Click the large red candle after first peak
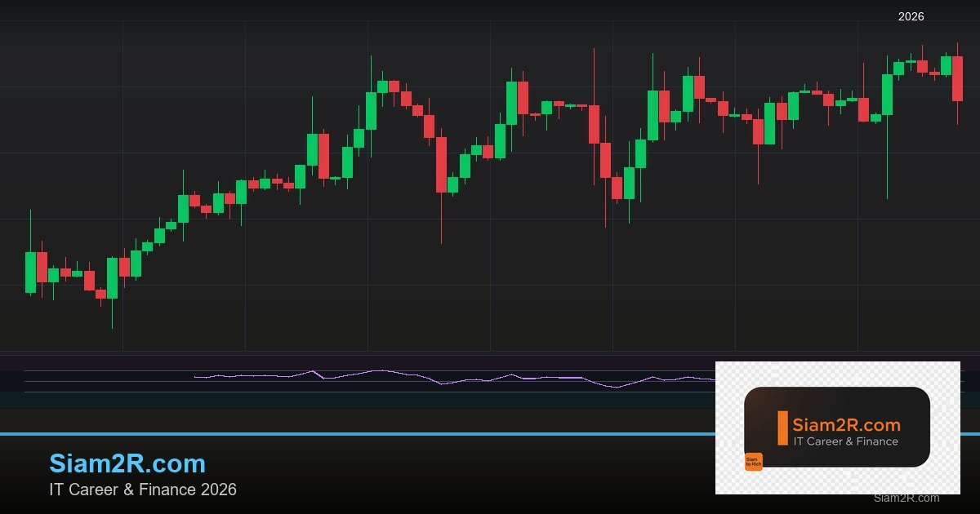Screen dimensions: 980x514 click(441, 165)
